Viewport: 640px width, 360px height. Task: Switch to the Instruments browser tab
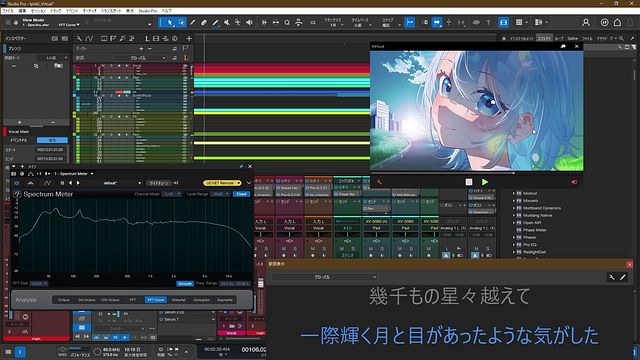point(522,38)
